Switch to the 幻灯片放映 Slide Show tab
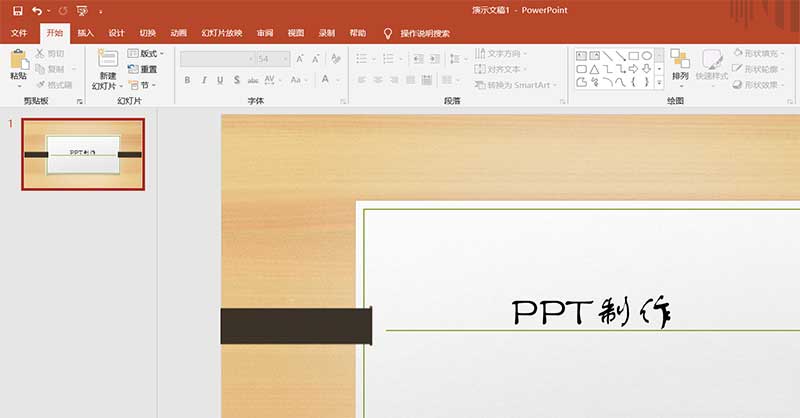800x418 pixels. [x=222, y=33]
